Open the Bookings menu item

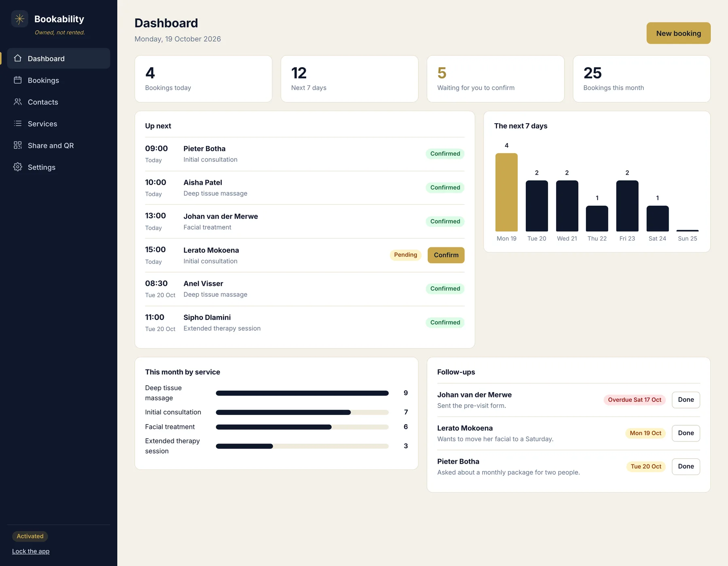[59, 80]
